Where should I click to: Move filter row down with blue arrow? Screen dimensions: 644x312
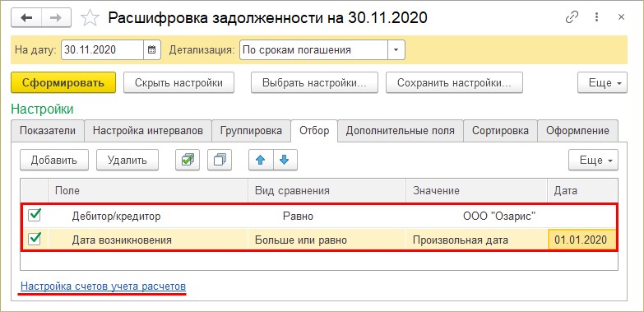click(x=285, y=160)
